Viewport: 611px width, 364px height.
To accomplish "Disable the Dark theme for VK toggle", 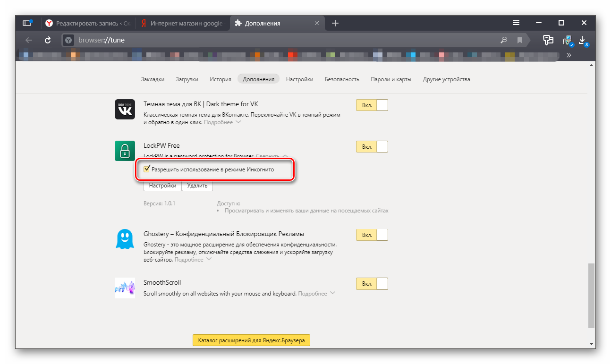I will (372, 105).
